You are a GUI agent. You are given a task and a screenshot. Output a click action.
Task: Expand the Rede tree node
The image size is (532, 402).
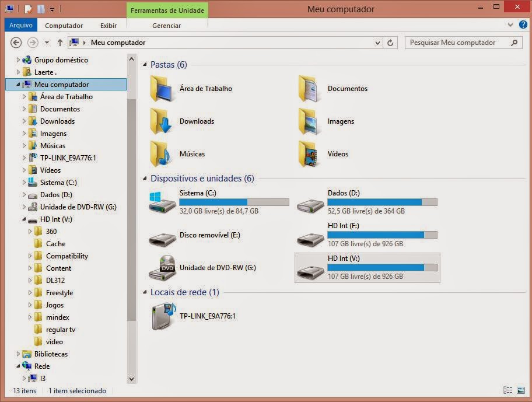[x=17, y=366]
